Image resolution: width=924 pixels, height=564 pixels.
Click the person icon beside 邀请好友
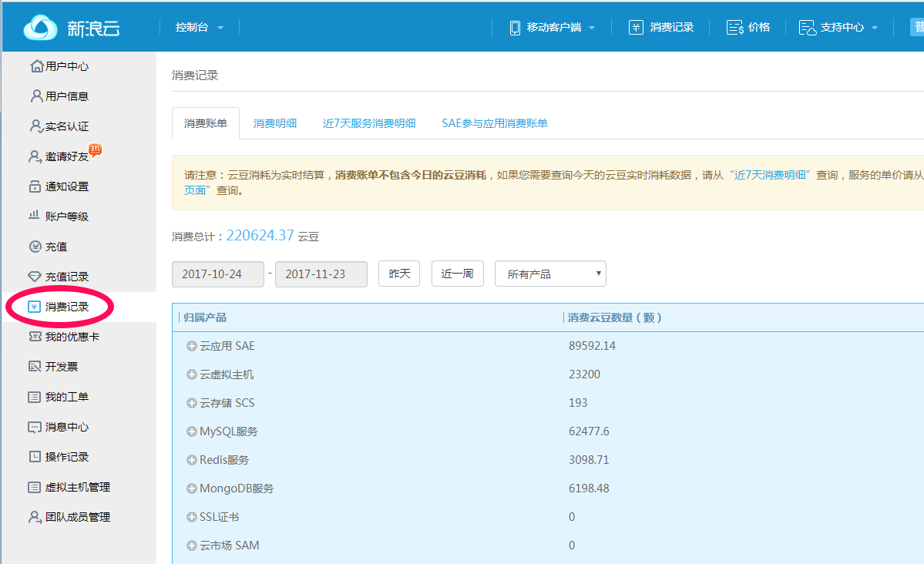[35, 156]
